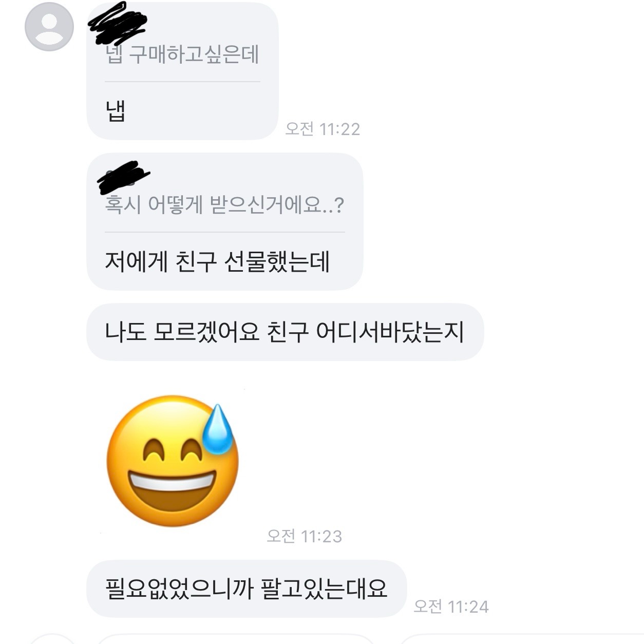
Task: Tap the divider above '저에게 친구 선물했는데'
Action: pyautogui.click(x=224, y=232)
